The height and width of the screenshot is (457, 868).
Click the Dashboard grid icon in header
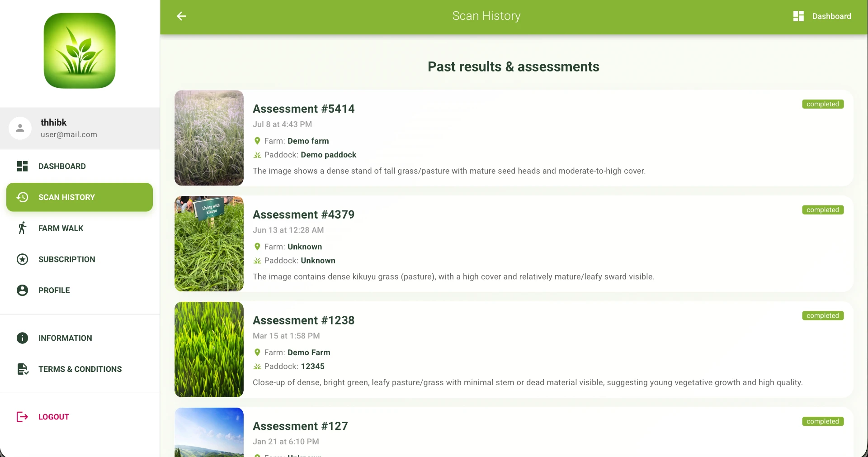798,16
